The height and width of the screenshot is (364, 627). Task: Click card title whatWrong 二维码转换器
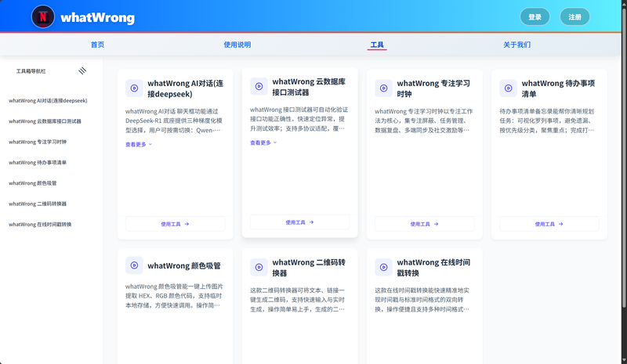coord(309,268)
